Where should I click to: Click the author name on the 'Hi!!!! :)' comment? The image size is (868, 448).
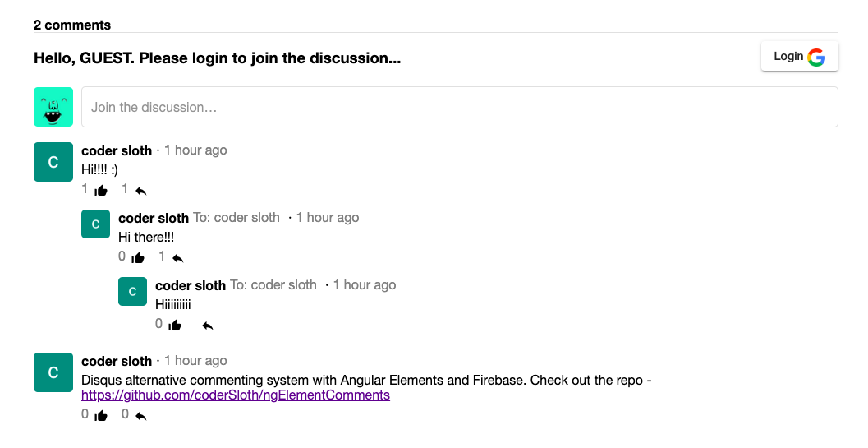[117, 150]
